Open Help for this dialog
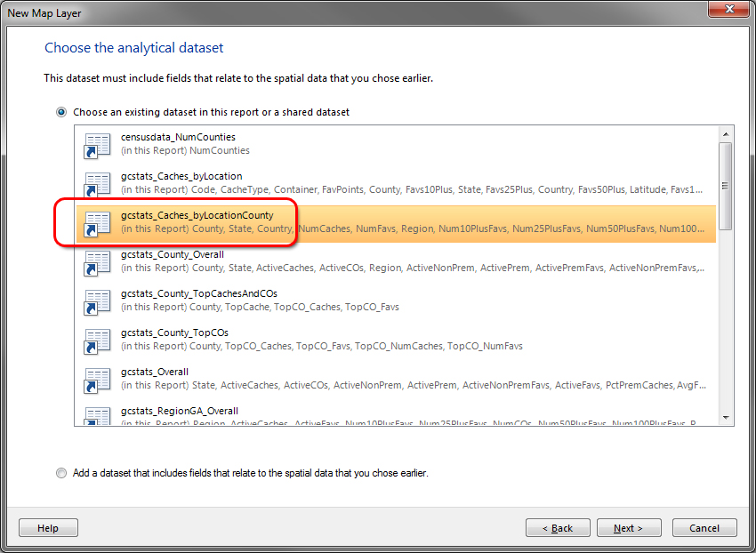The image size is (756, 553). (48, 528)
